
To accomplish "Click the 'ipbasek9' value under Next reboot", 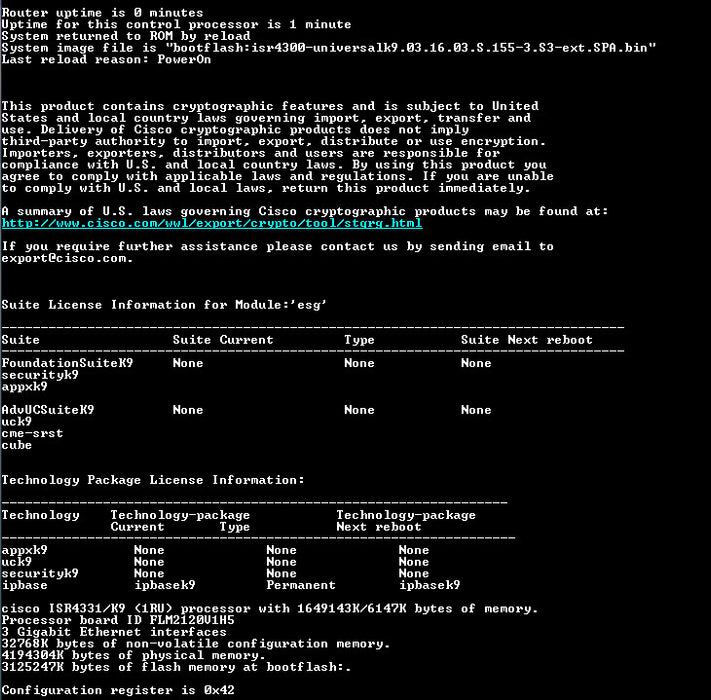I will (x=429, y=585).
